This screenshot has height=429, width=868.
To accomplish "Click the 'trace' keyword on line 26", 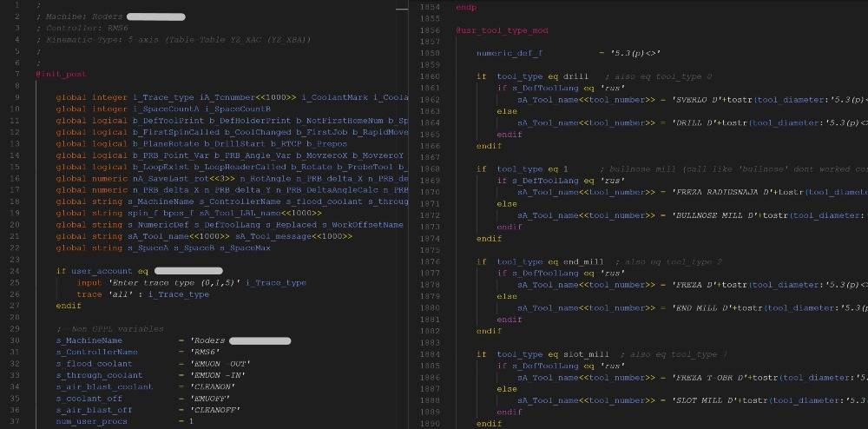I will point(89,294).
